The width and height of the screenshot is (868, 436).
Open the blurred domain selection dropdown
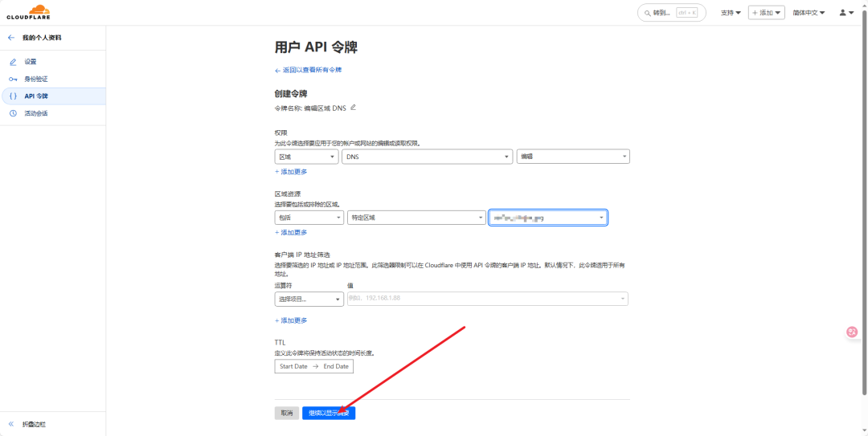[x=548, y=218]
